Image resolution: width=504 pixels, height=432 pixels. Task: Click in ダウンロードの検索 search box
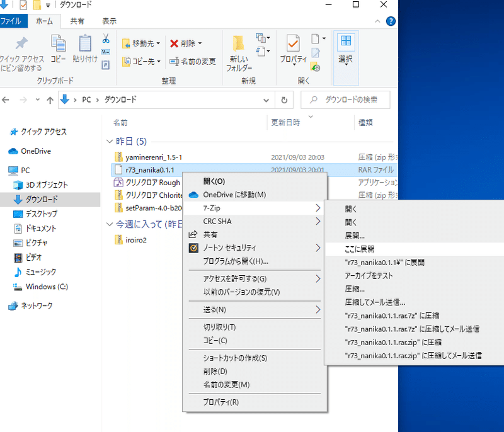pyautogui.click(x=345, y=100)
